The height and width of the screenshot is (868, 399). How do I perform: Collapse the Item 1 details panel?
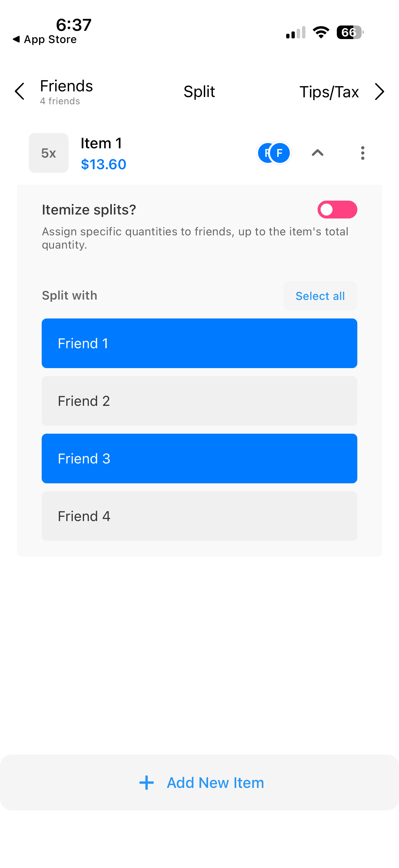click(x=318, y=153)
